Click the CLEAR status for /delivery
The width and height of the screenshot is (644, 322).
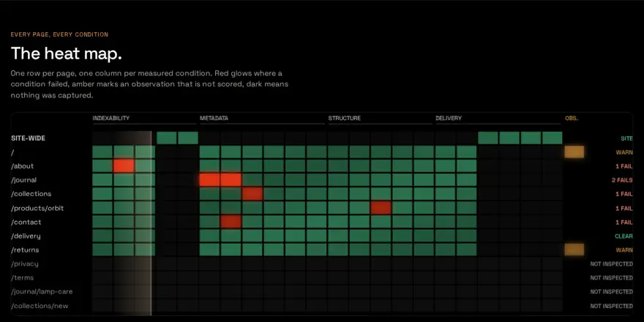(624, 236)
